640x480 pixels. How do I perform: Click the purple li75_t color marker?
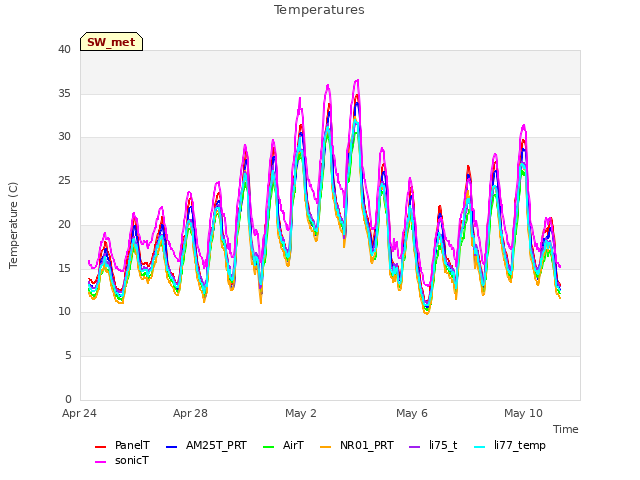[x=415, y=447]
